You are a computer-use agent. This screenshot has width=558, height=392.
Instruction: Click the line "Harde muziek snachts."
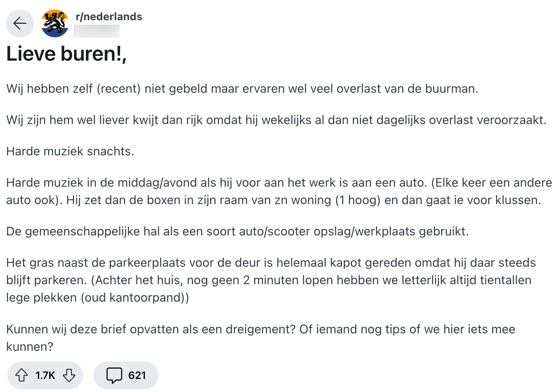coord(70,151)
